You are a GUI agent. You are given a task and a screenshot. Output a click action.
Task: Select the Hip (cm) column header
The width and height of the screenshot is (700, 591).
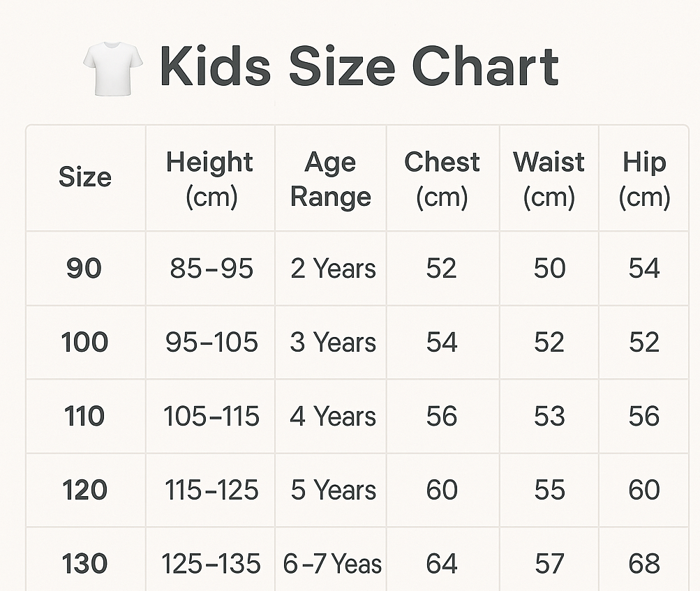(x=644, y=179)
